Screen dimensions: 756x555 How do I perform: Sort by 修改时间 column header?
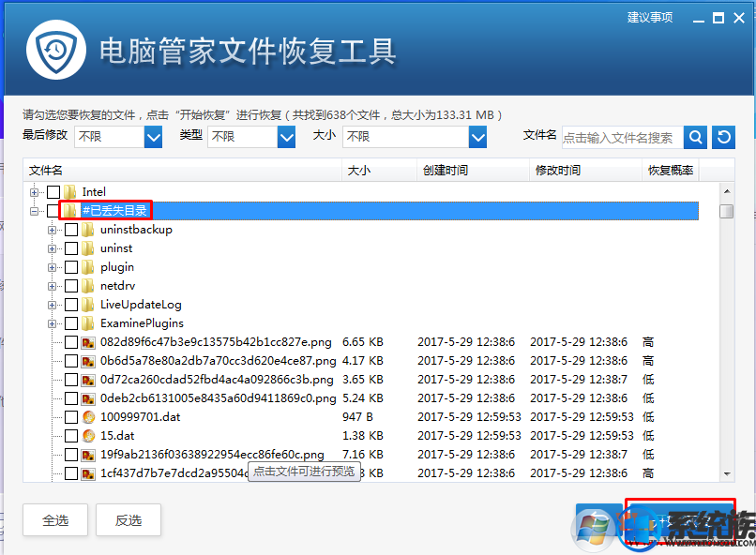pos(586,170)
